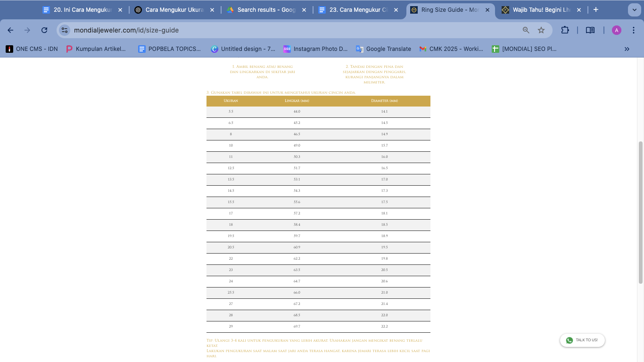The image size is (644, 362).
Task: Select the '51.7' circumference cell
Action: [297, 168]
